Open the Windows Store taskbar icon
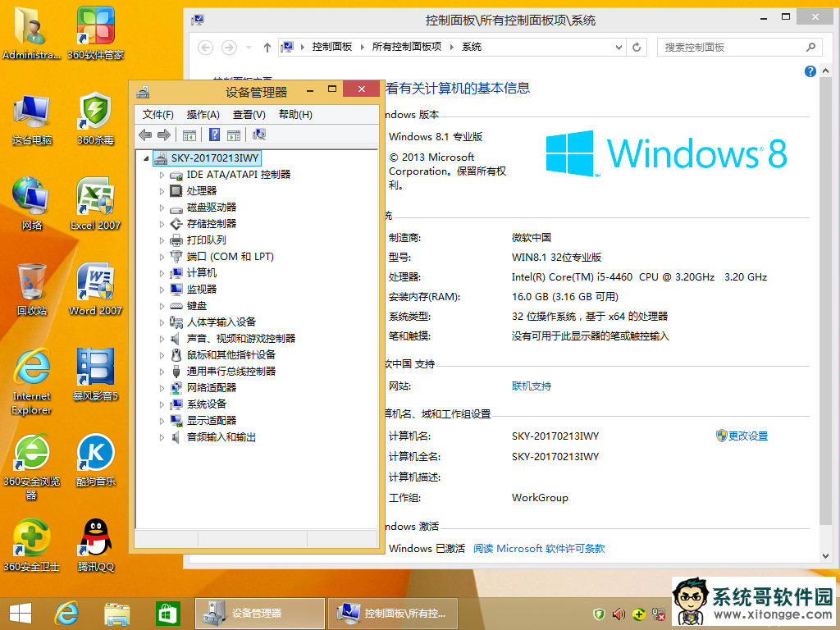Screen dimensions: 840x630 coord(167,613)
